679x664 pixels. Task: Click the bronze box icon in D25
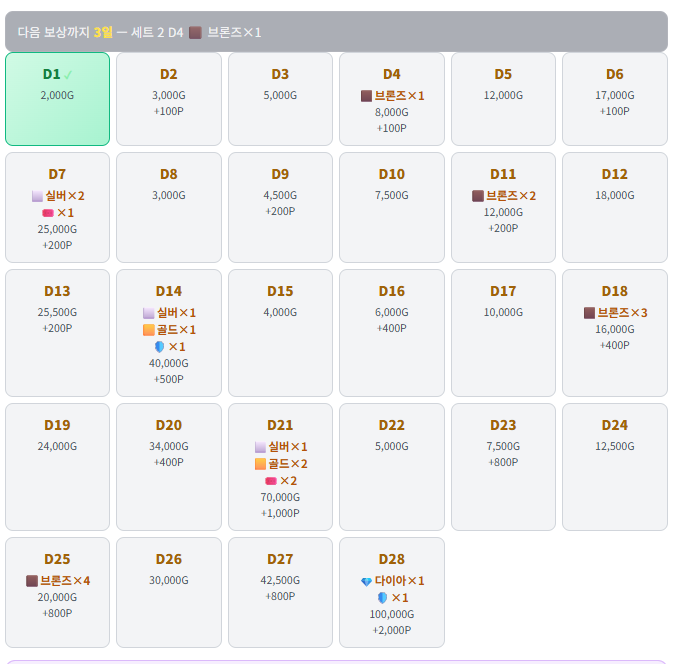tap(32, 581)
